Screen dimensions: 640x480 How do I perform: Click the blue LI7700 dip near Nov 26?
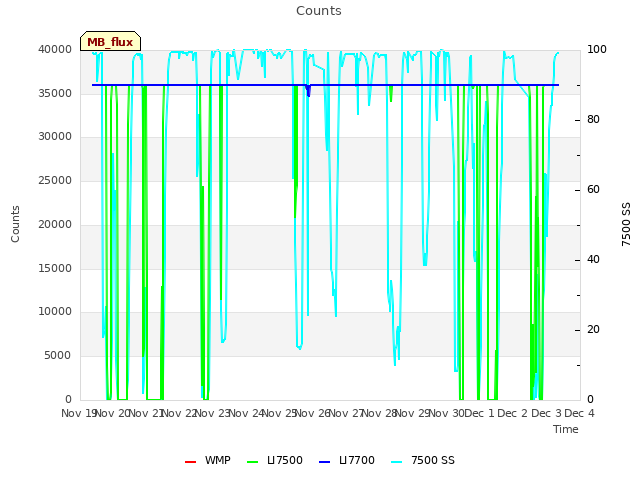(309, 91)
